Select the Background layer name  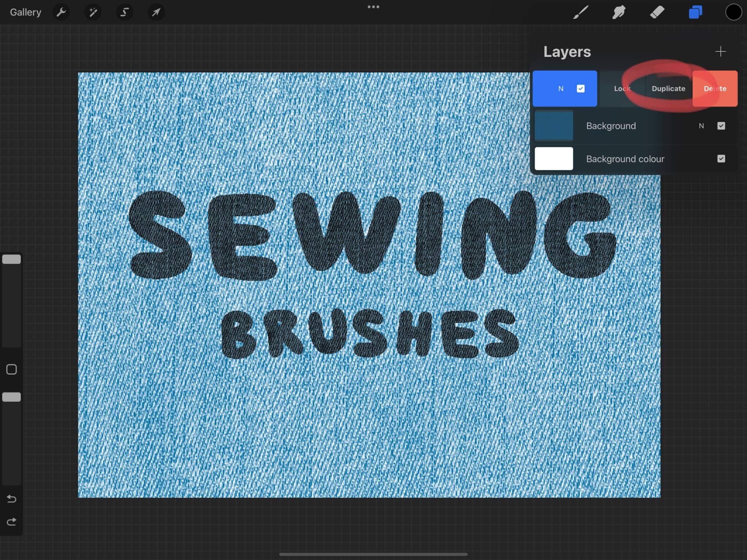[x=611, y=126]
